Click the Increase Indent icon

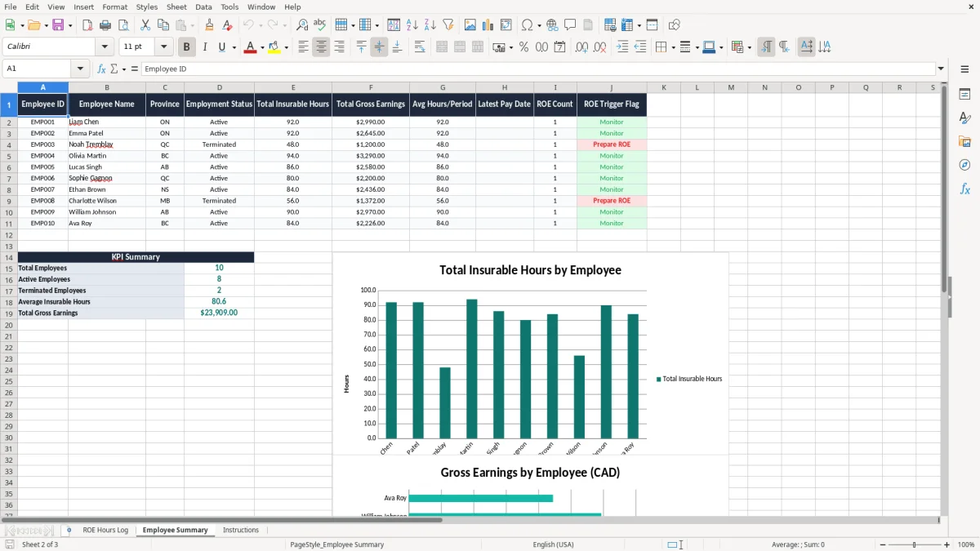(622, 47)
